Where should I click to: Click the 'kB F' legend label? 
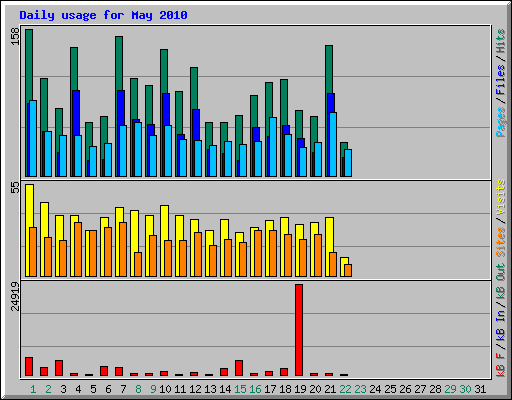(x=501, y=365)
